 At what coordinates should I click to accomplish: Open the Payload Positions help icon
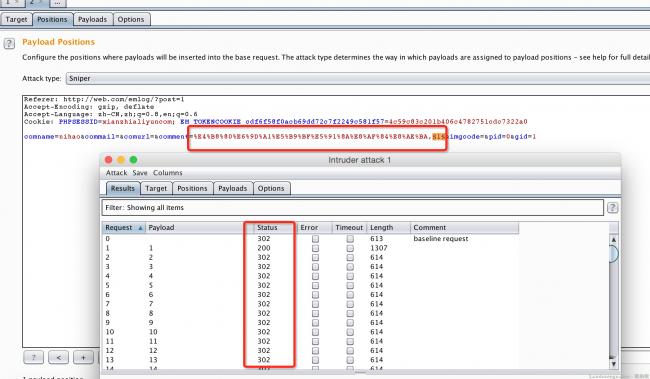[9, 43]
